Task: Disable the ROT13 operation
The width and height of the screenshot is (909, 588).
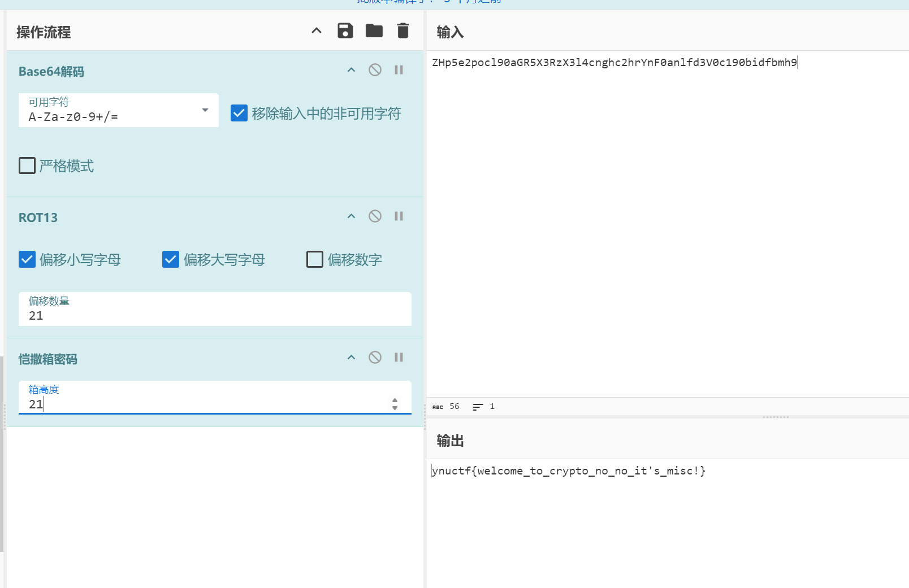Action: click(375, 216)
